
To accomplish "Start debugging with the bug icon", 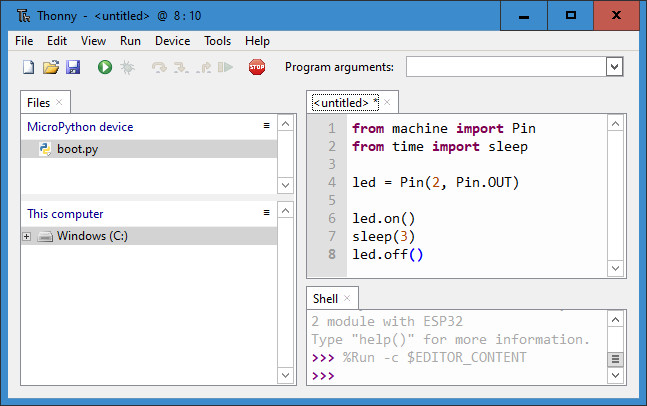I will [127, 67].
